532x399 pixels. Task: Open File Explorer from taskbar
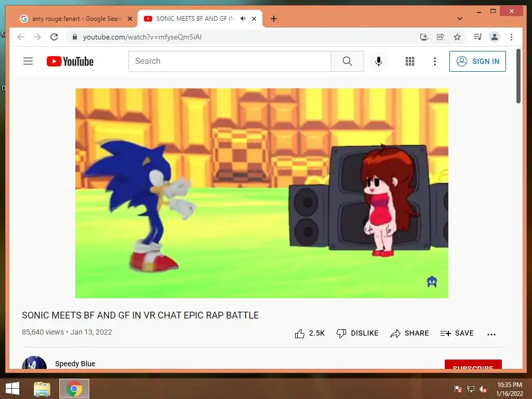coord(42,389)
